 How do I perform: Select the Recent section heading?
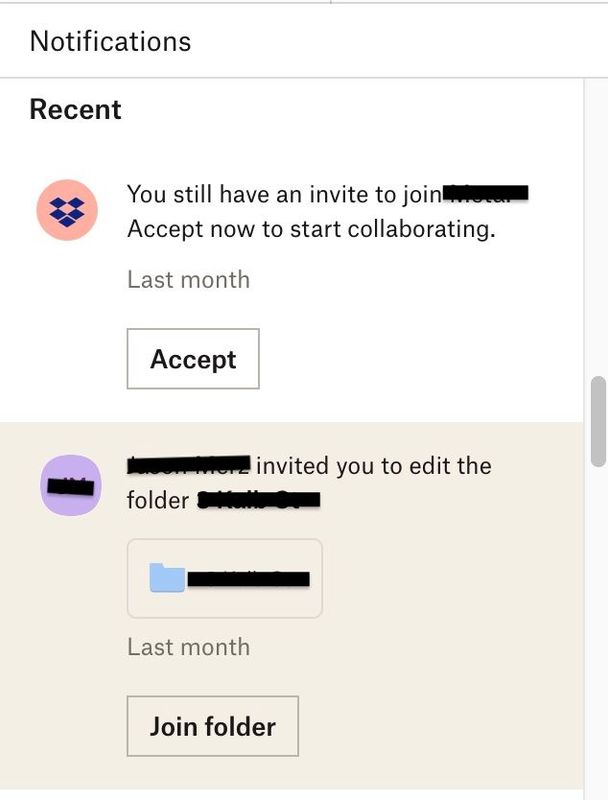point(74,108)
